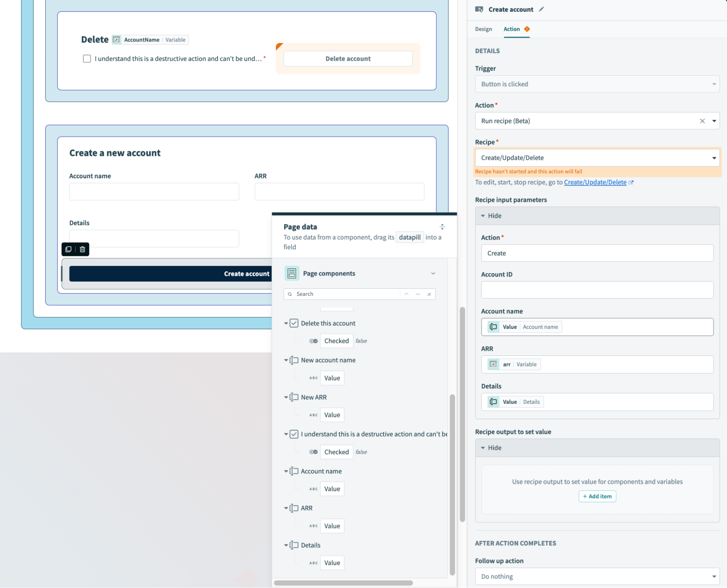The image size is (727, 588).
Task: Click the Add item button under recipe output
Action: tap(597, 496)
